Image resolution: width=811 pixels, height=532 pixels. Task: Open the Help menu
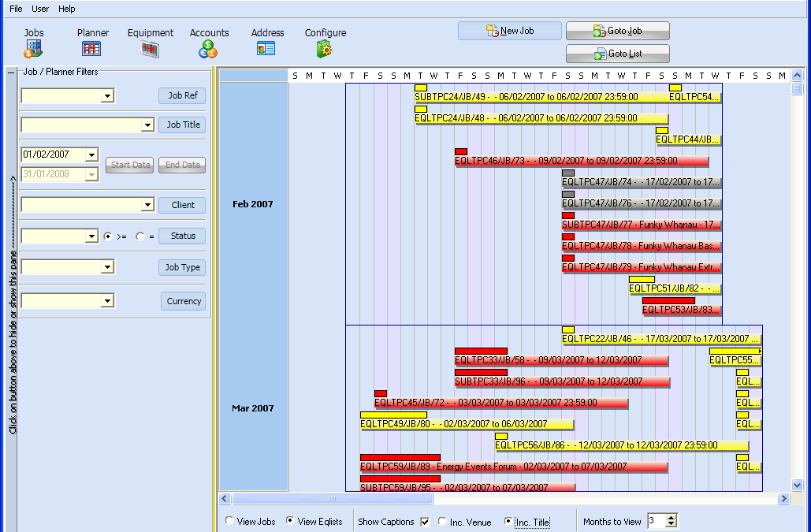pyautogui.click(x=67, y=9)
